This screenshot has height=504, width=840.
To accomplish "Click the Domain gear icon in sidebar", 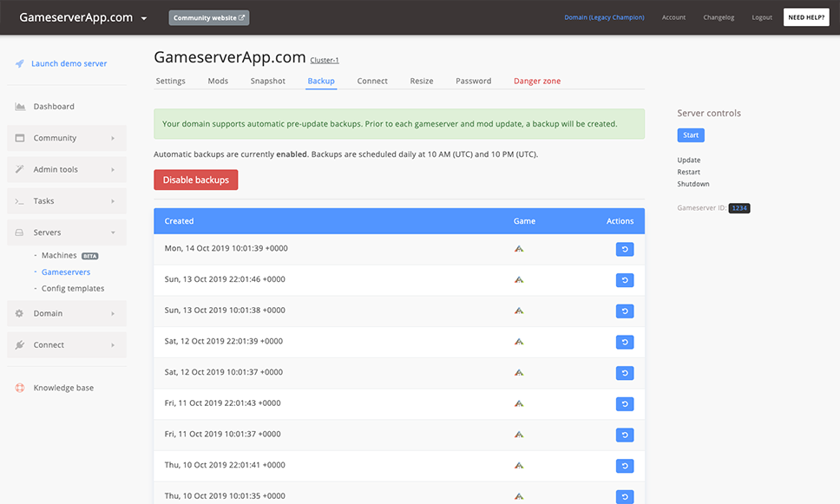I will tap(19, 313).
